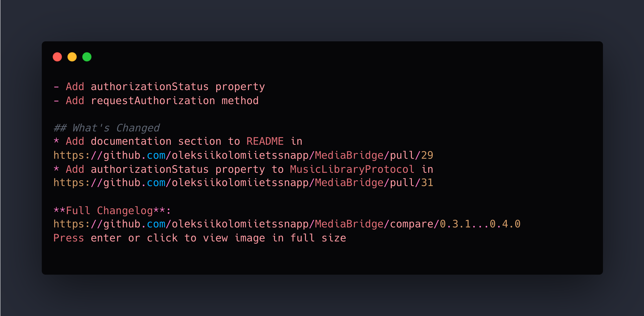Click the dash bullet before requestAuthorization line

[x=56, y=101]
